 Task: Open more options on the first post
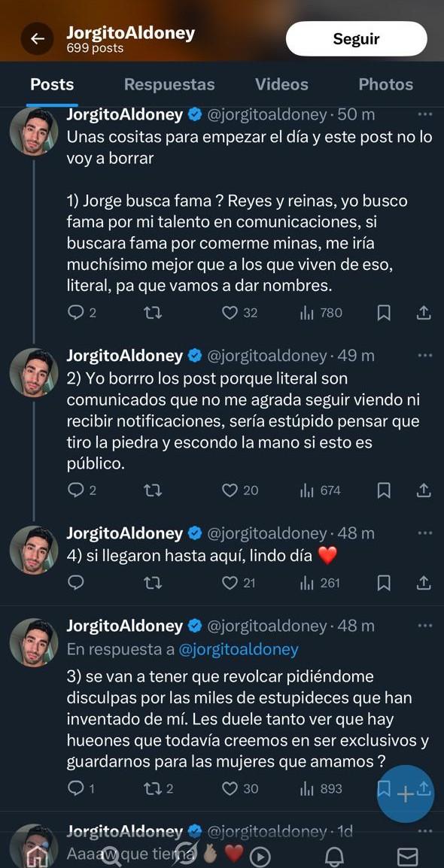click(x=426, y=114)
